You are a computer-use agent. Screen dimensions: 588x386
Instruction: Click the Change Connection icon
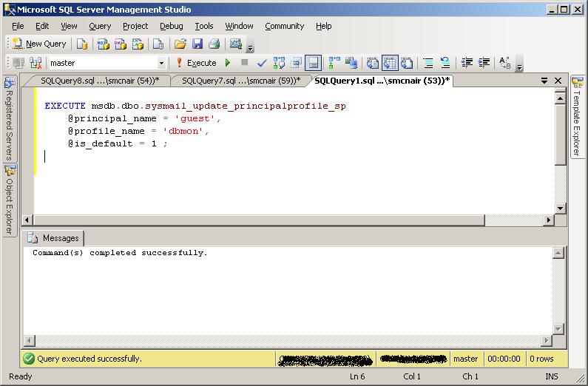[x=36, y=63]
